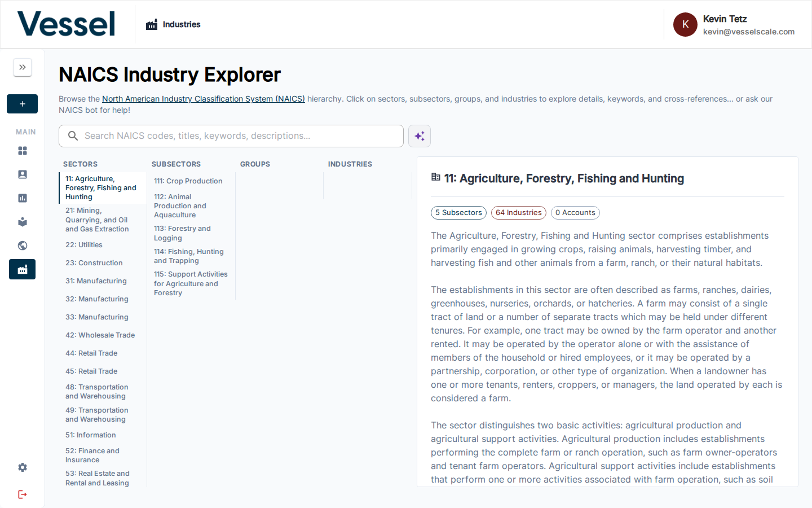Screen dimensions: 812x508
Task: Select sector 23: Construction
Action: [94, 263]
